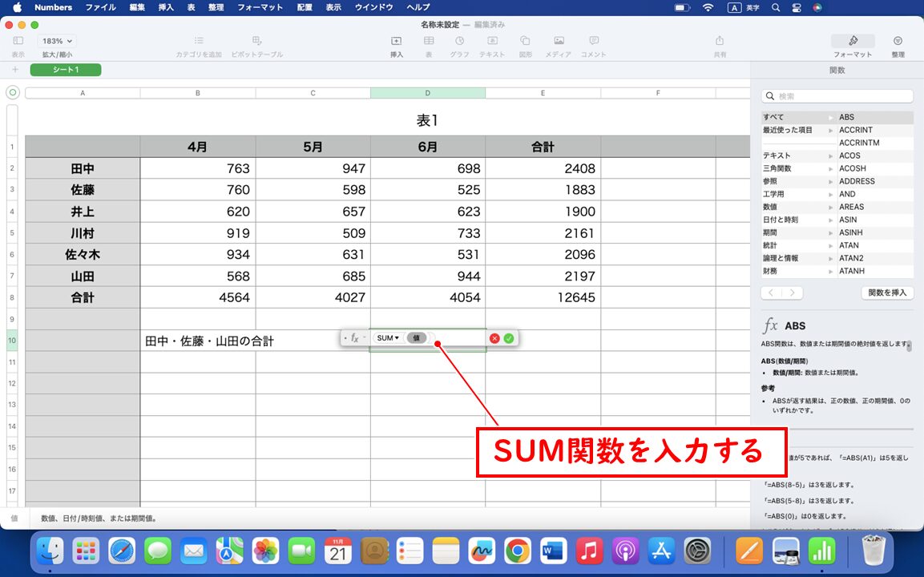
Task: Expand the SUM function popup in formula editor
Action: 388,338
